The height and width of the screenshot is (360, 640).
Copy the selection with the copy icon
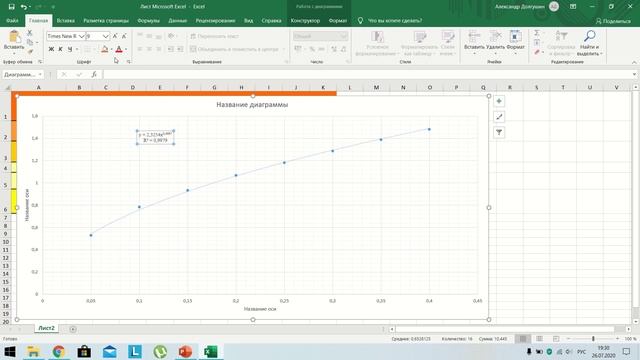[x=30, y=42]
